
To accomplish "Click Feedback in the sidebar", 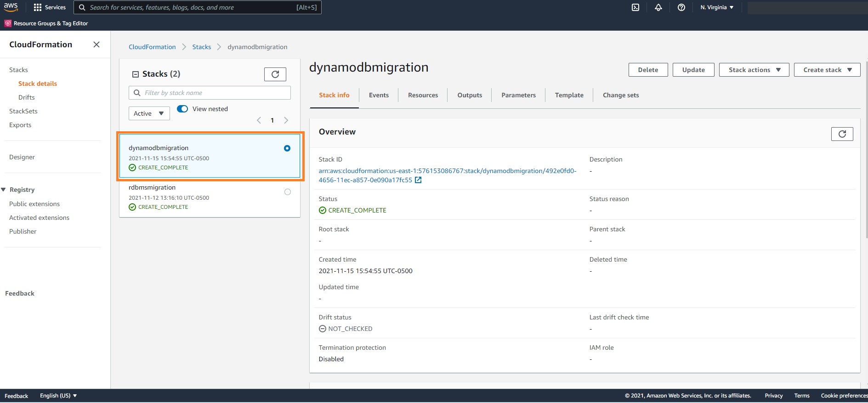I will coord(20,293).
